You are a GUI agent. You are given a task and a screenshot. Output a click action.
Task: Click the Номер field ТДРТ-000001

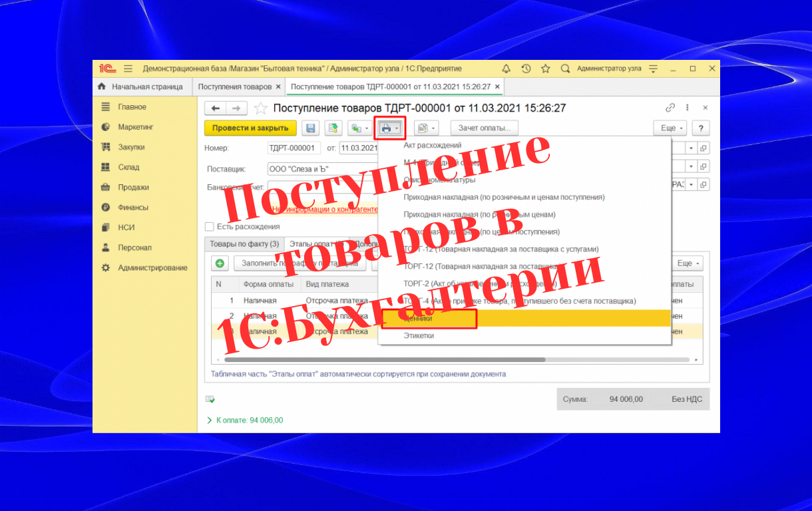[x=294, y=148]
